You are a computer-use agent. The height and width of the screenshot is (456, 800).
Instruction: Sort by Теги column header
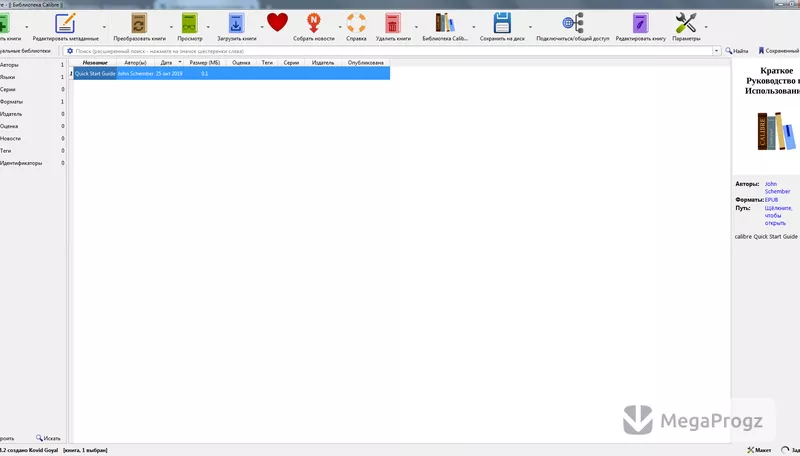pyautogui.click(x=267, y=63)
